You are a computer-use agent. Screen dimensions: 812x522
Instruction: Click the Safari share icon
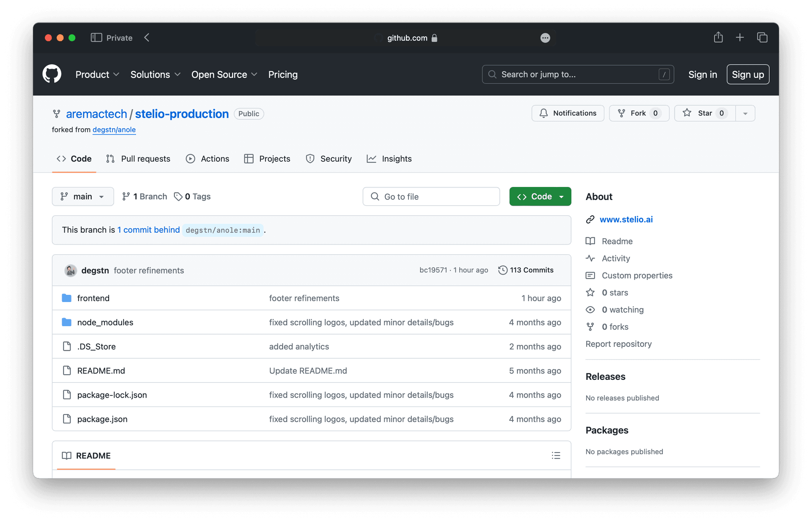718,37
